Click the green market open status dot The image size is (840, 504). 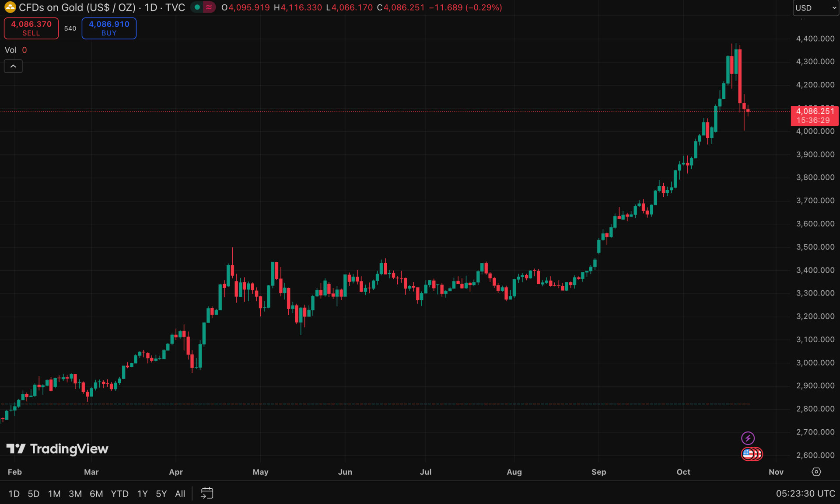(197, 7)
